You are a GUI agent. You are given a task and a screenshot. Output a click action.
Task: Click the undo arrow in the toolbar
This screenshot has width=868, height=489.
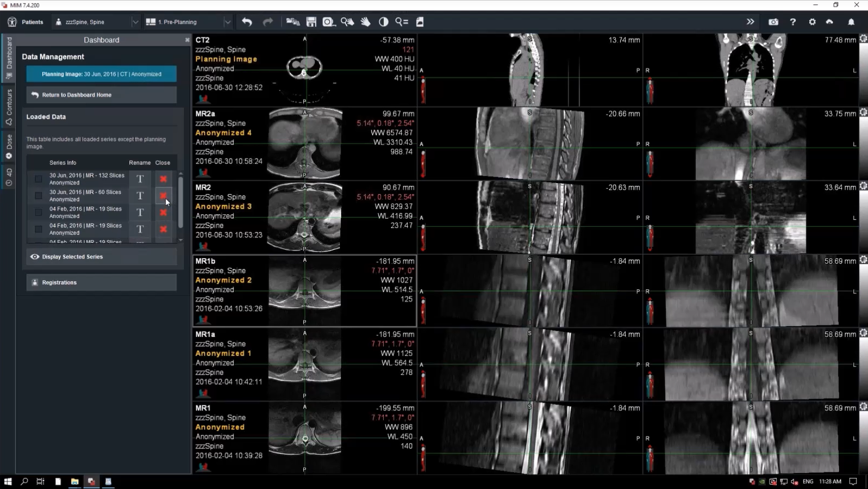point(247,22)
